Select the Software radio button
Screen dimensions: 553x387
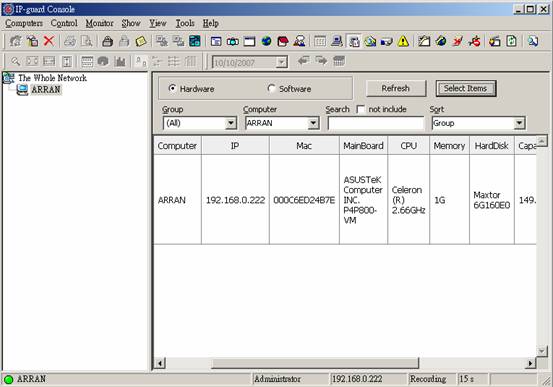[271, 88]
